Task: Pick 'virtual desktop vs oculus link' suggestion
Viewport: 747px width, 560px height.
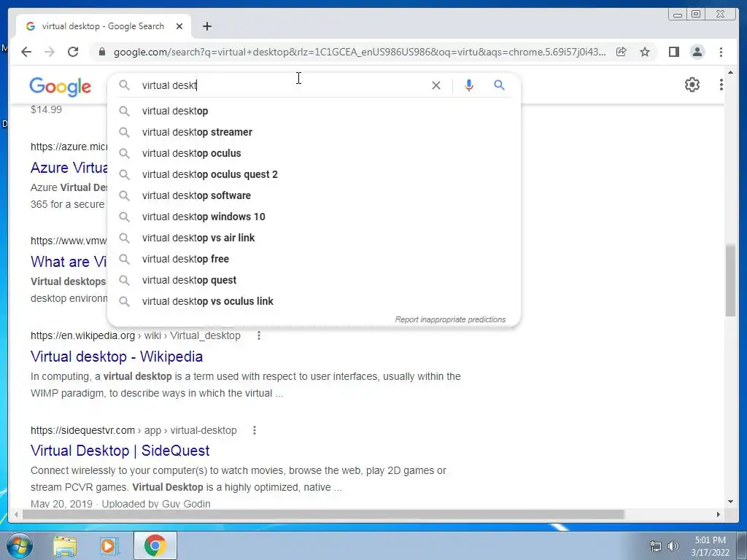Action: (x=314, y=301)
